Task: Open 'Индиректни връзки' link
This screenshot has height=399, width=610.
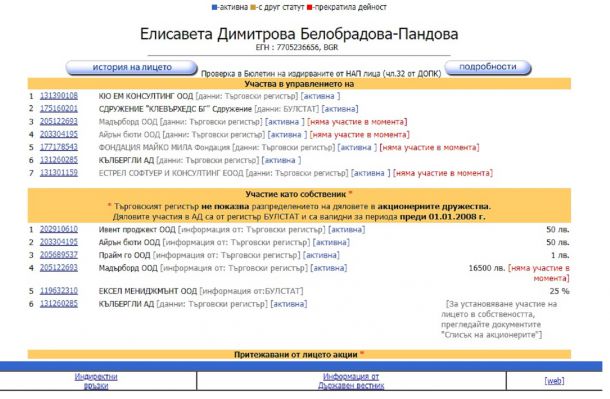Action: pyautogui.click(x=96, y=381)
